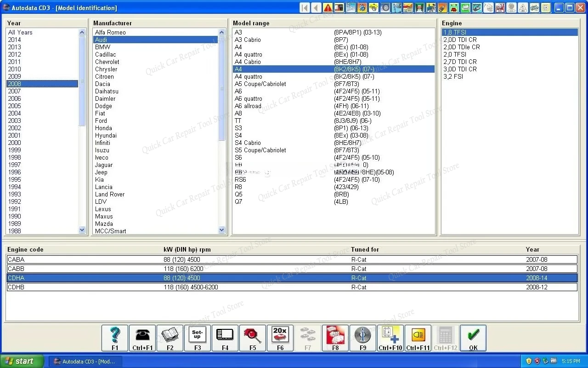Click the Manufacturer list scroll-down arrow

(221, 230)
